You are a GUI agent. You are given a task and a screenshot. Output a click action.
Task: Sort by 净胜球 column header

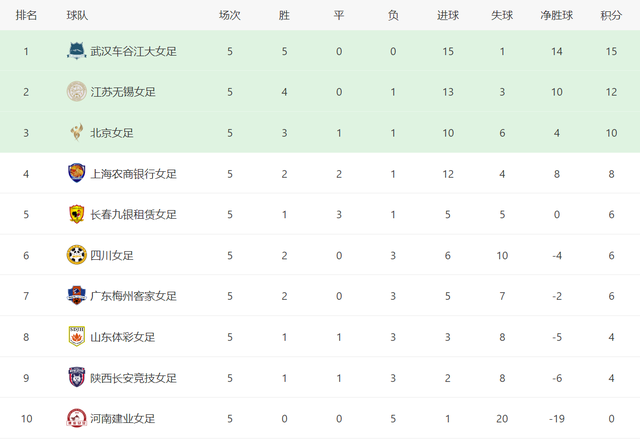pyautogui.click(x=556, y=16)
